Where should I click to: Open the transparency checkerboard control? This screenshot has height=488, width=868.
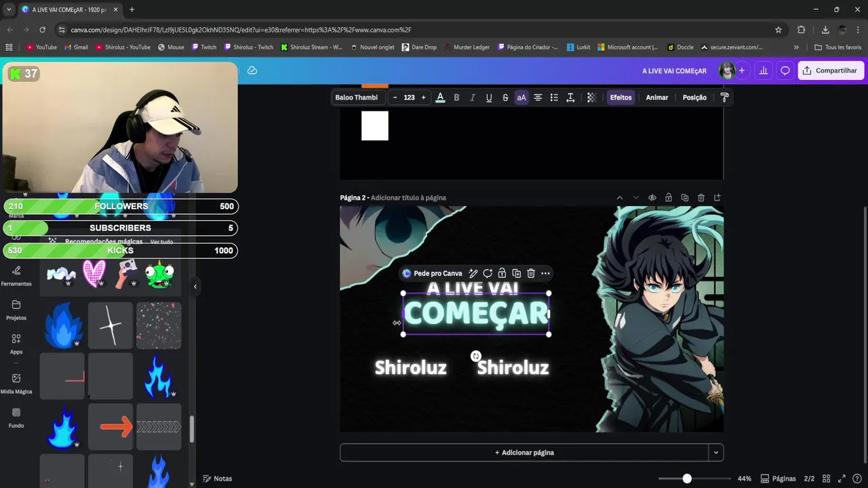[591, 98]
